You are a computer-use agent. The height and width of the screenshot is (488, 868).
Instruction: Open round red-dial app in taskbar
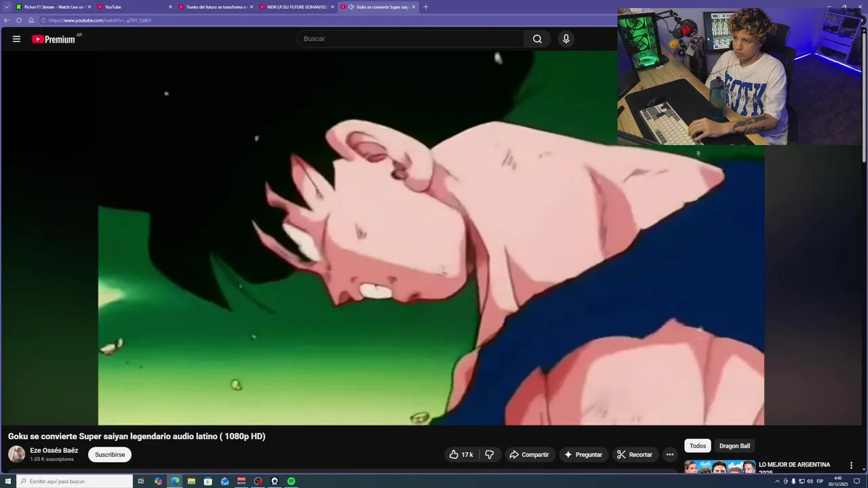(x=258, y=481)
